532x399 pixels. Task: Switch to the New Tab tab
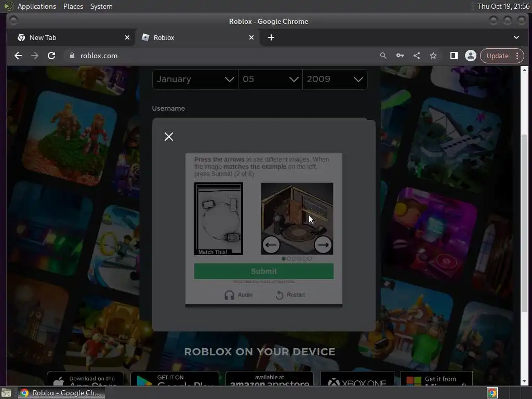[71, 37]
